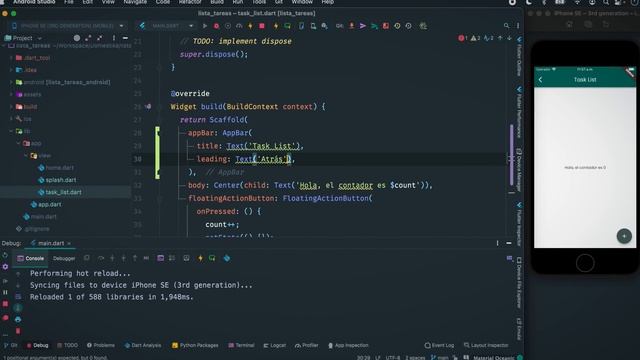Image resolution: width=640 pixels, height=360 pixels.
Task: Click the plus floating action button in emulator
Action: (x=624, y=236)
